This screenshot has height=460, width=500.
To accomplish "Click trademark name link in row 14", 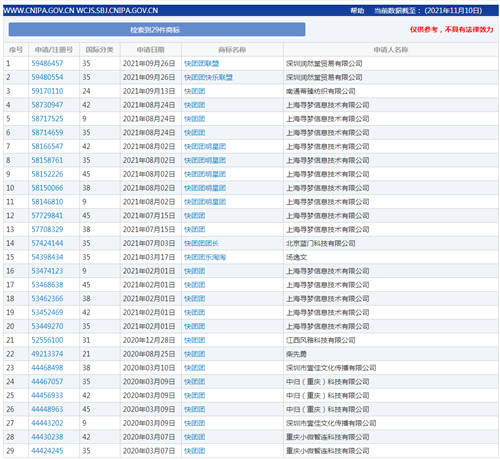I will click(201, 243).
